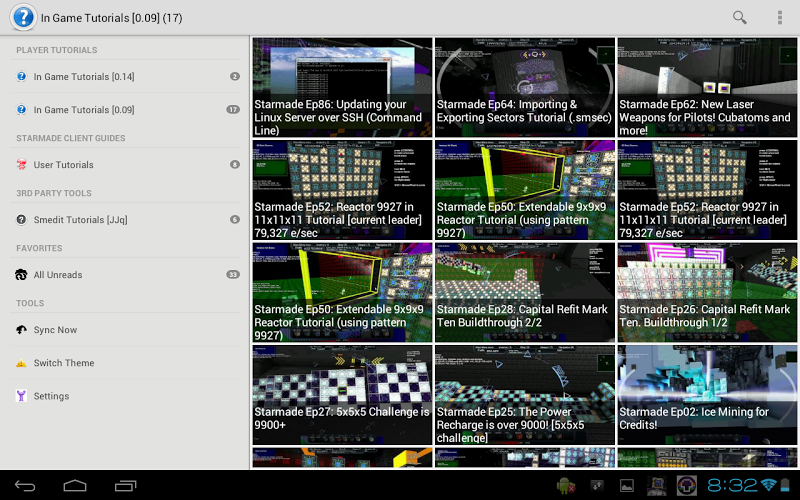Click the unread count badge on In Game Tutorials [0.14]
Screen dimensions: 800x500
click(x=235, y=77)
